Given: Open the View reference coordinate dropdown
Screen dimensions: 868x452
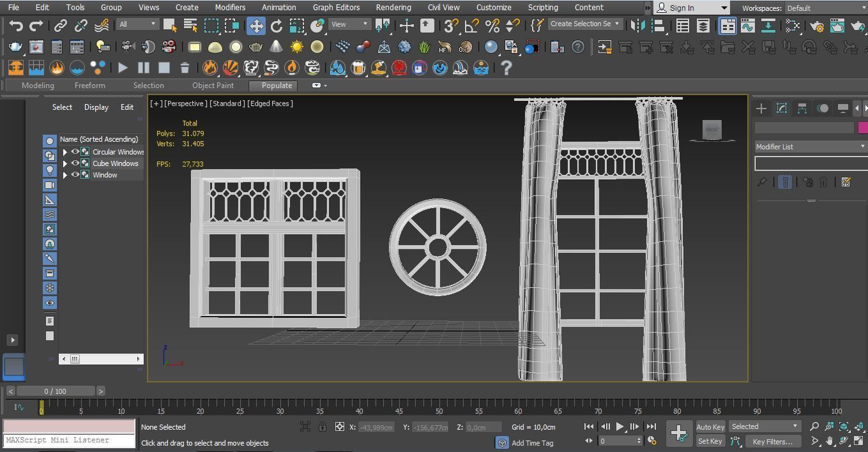Looking at the screenshot, I should tap(350, 24).
